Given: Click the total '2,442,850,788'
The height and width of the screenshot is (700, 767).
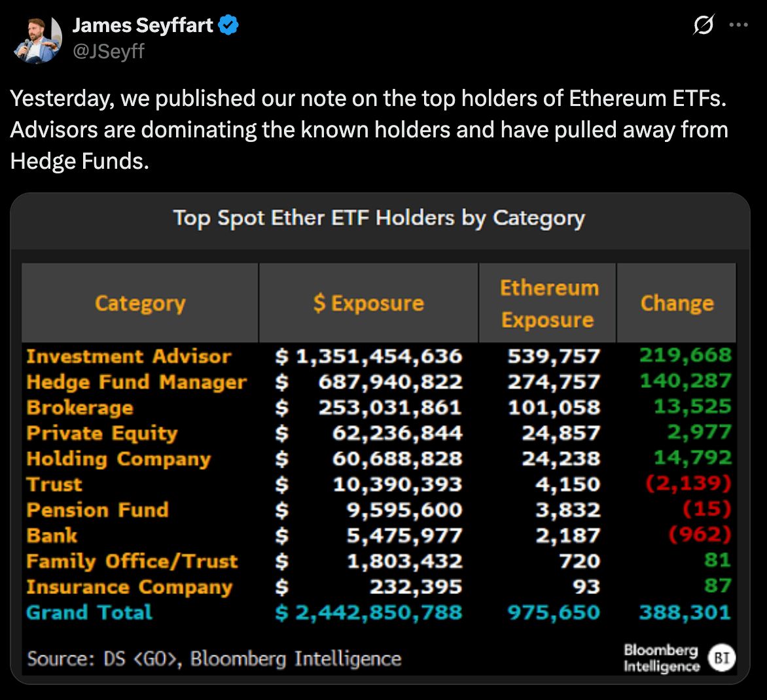Looking at the screenshot, I should click(379, 612).
